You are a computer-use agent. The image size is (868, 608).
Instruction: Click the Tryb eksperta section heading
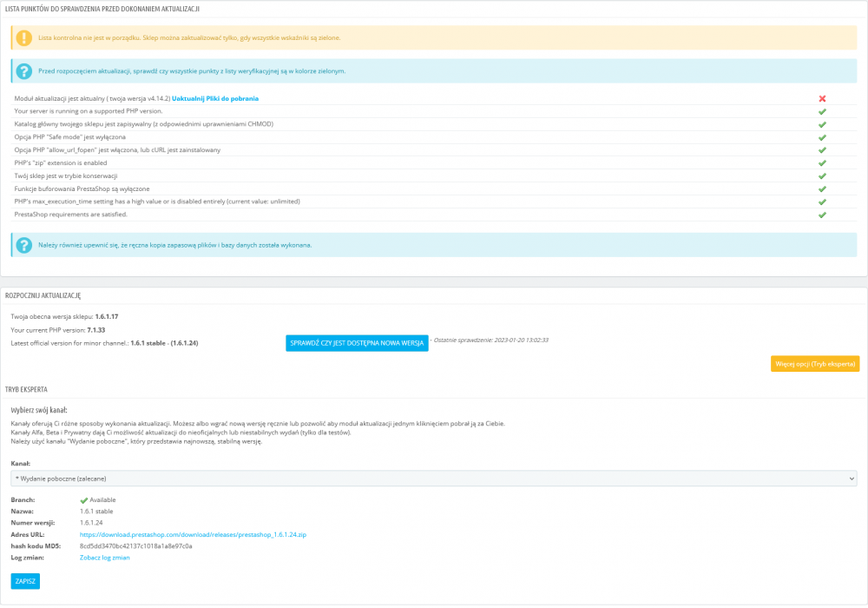(x=26, y=389)
